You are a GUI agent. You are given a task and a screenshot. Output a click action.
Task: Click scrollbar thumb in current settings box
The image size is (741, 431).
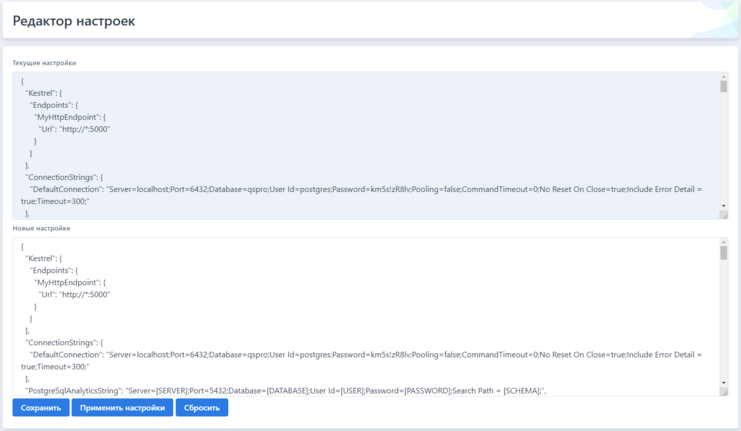coord(724,87)
